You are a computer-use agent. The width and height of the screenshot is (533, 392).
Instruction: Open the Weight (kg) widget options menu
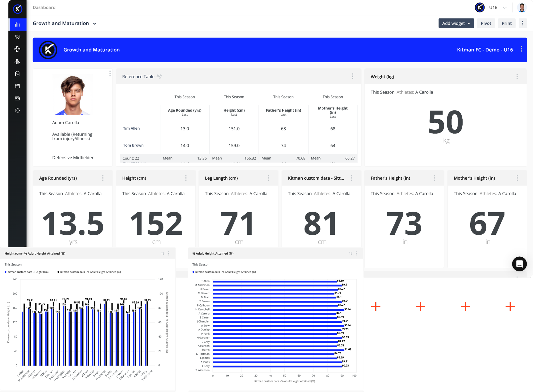point(517,77)
